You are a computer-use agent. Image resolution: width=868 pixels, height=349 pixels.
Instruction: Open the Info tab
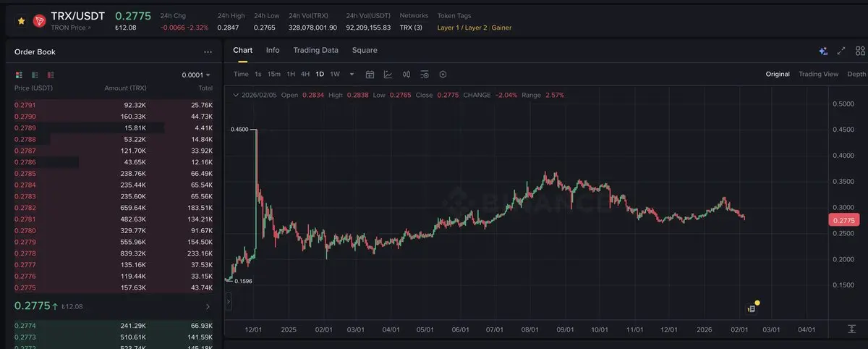273,50
